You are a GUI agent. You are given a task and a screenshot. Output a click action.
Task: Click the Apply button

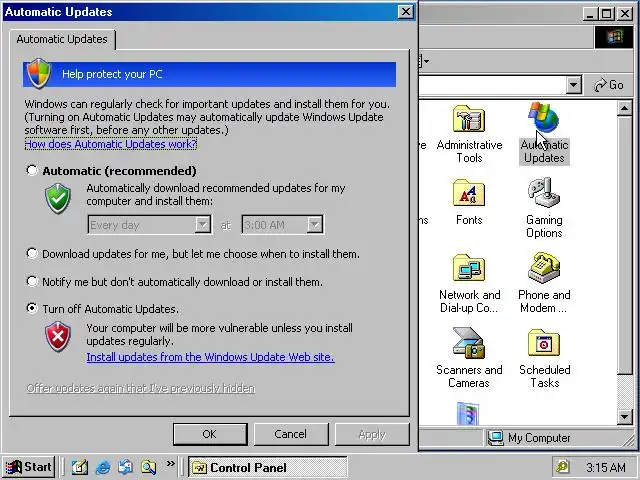tap(372, 434)
